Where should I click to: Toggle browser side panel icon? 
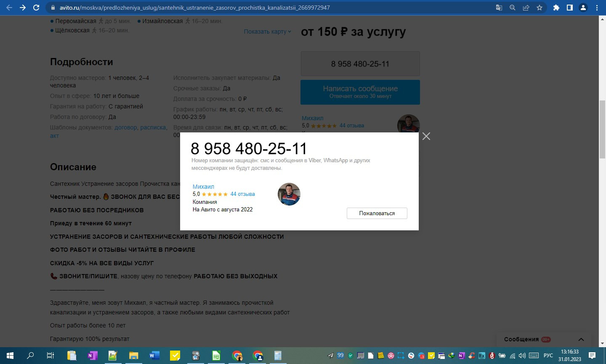pyautogui.click(x=570, y=8)
